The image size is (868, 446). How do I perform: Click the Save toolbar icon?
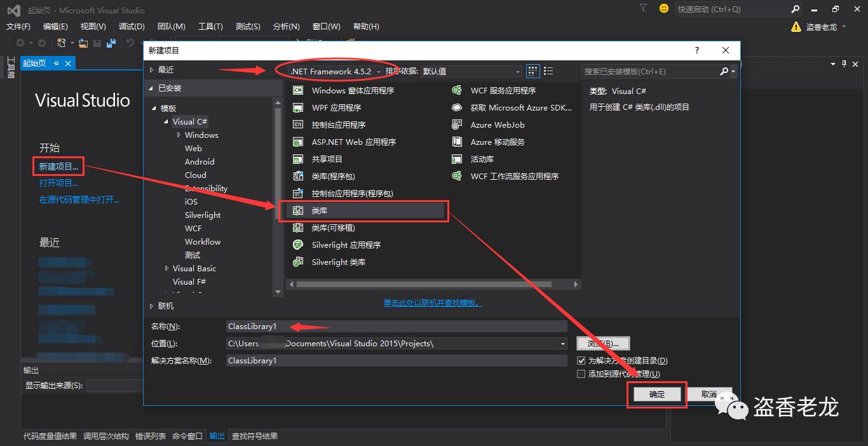coord(97,43)
